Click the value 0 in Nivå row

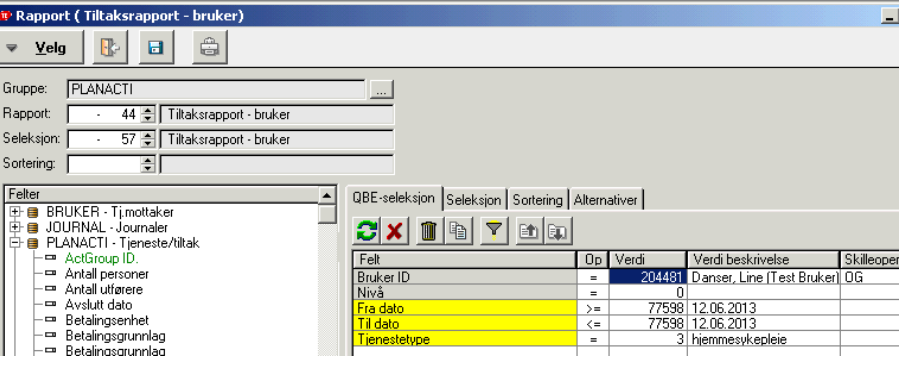(648, 292)
